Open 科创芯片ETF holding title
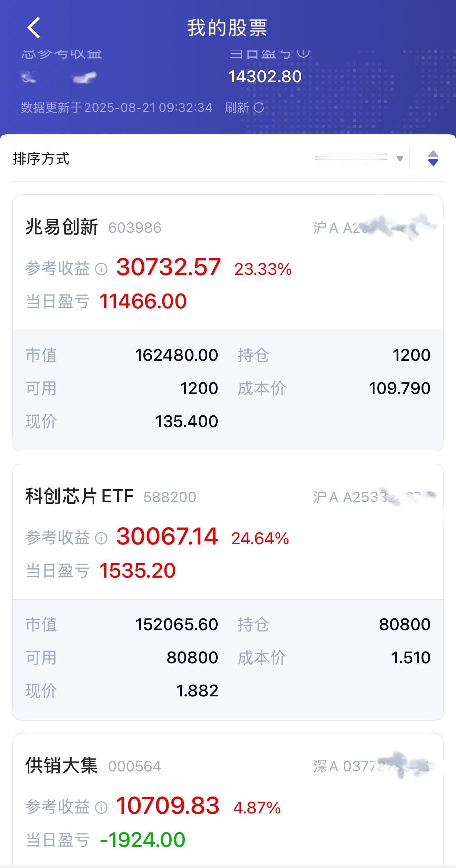 pos(79,496)
